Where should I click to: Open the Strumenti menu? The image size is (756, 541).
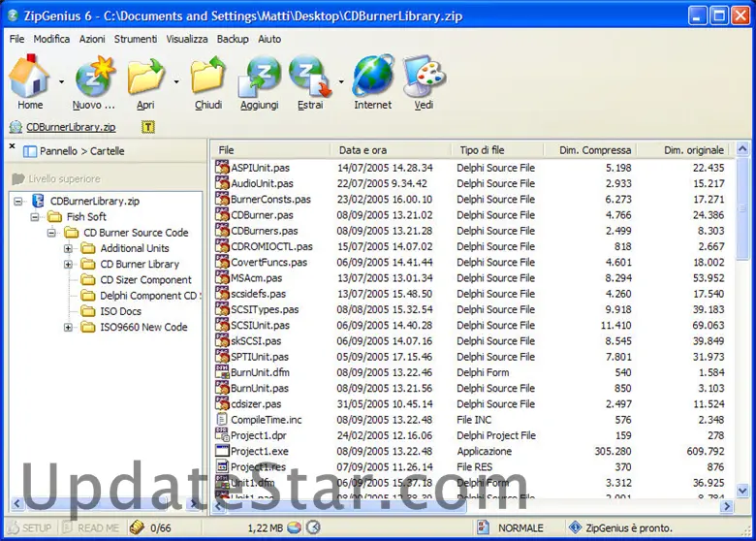(136, 39)
